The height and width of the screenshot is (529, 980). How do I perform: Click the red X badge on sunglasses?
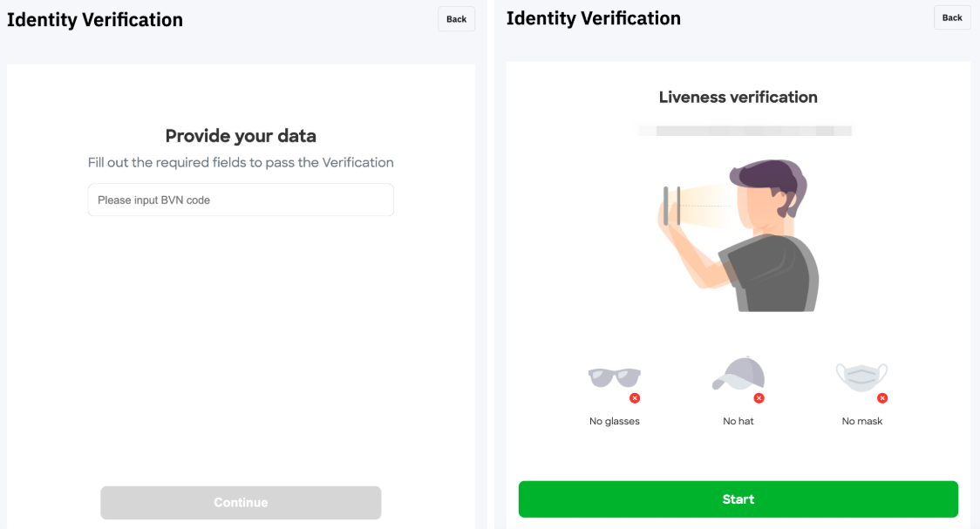point(635,398)
